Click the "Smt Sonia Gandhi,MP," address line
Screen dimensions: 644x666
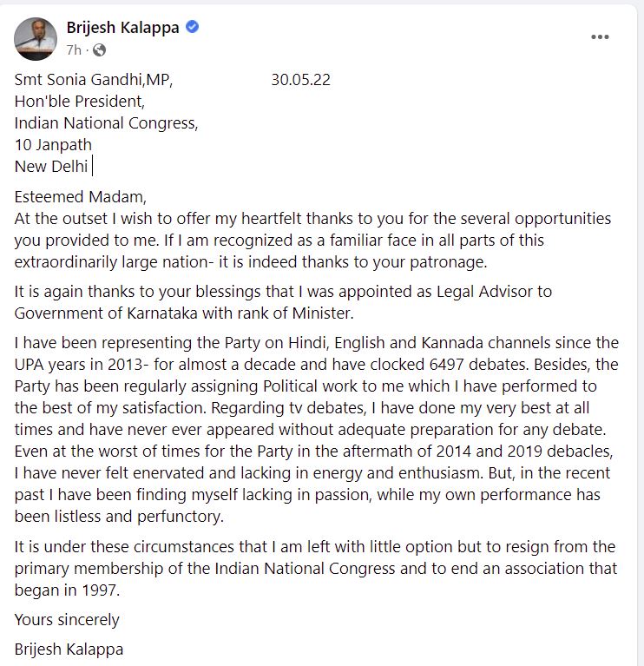94,80
